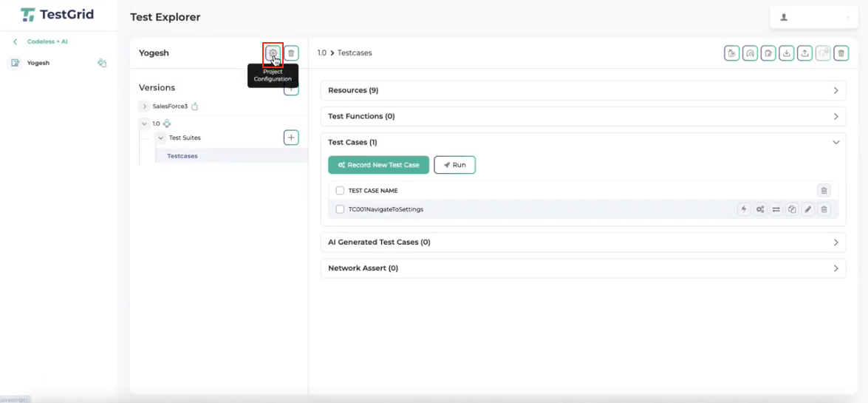Collapse the 1.0 version node

tap(144, 123)
